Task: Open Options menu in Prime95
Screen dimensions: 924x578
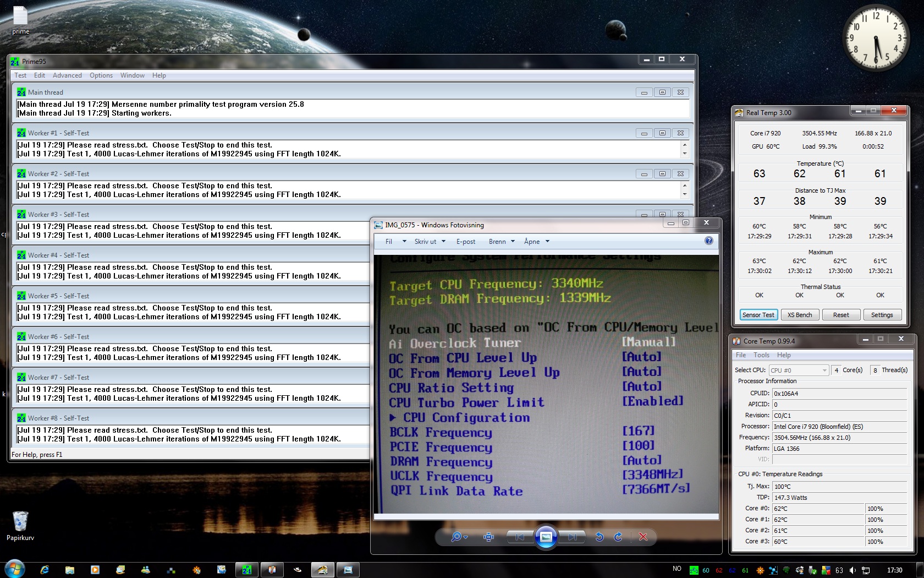Action: (101, 75)
